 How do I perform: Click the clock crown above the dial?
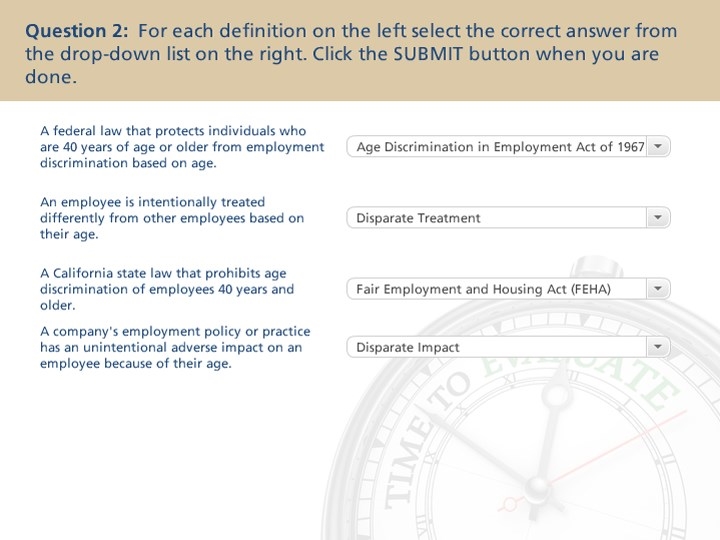point(596,268)
